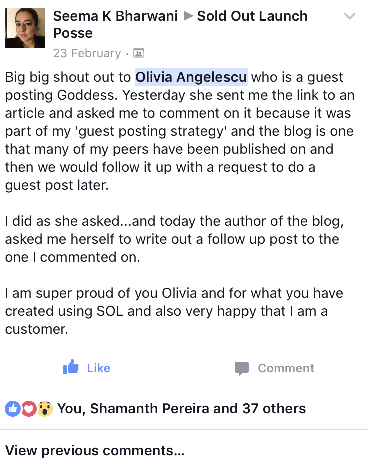Click the group arrow triangle icon
This screenshot has width=368, height=470.
tap(188, 16)
